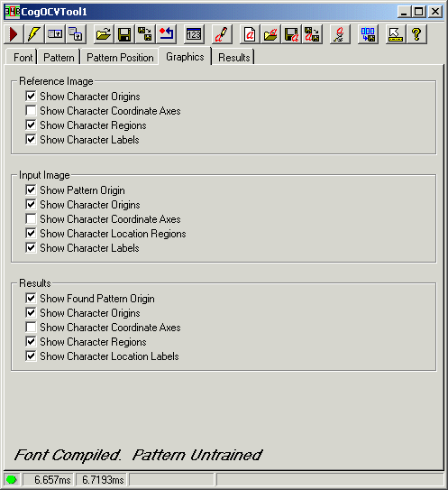Viewport: 448px width, 490px height.
Task: Click the red 'a' character tool icon next to blue grid
Action: [x=340, y=34]
